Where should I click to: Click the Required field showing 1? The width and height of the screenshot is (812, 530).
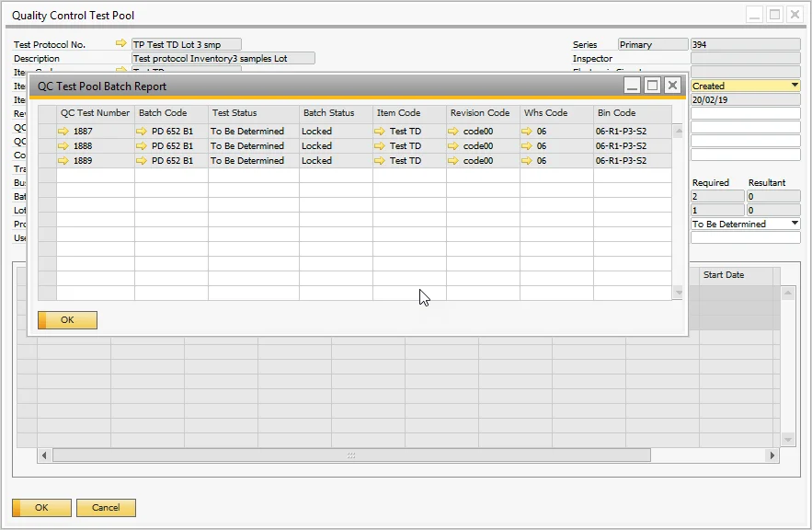pyautogui.click(x=718, y=211)
